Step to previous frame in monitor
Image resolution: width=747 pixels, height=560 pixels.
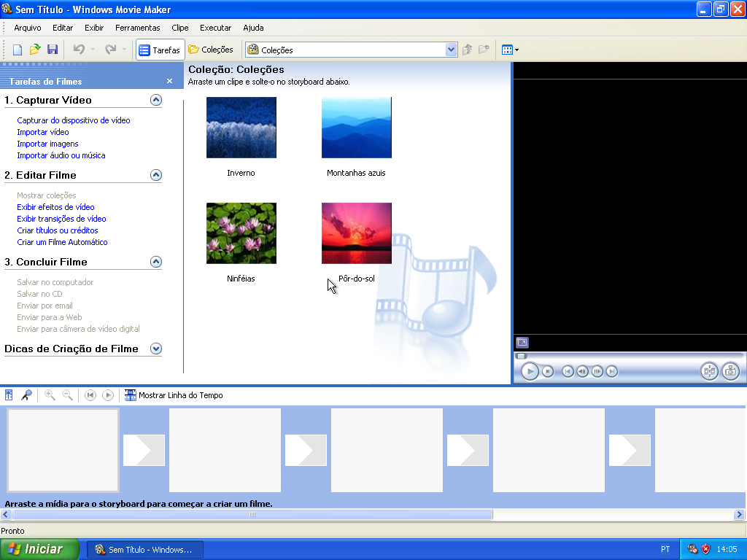[582, 371]
